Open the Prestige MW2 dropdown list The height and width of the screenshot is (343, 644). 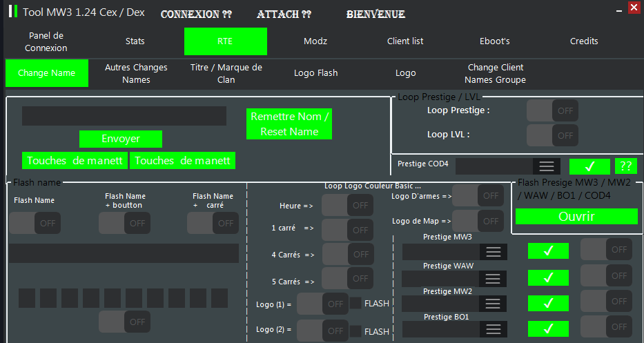click(492, 304)
